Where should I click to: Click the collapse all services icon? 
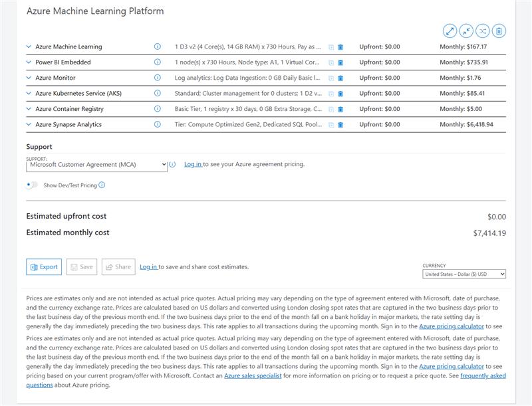[x=466, y=31]
